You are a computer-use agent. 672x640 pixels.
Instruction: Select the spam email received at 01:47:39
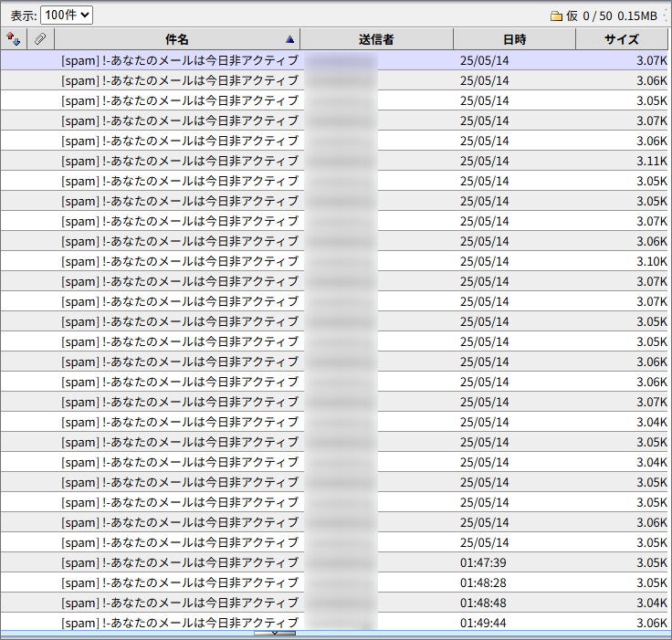pos(179,562)
